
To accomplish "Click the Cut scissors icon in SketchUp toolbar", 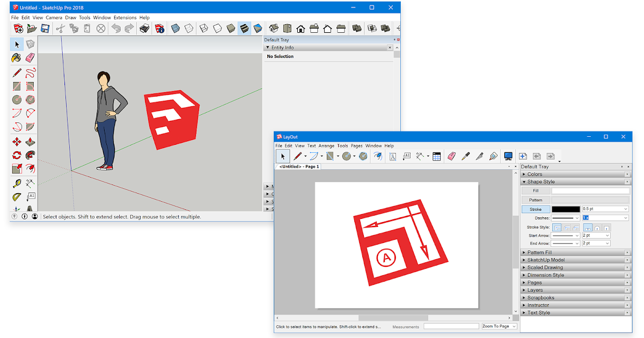I will click(60, 28).
